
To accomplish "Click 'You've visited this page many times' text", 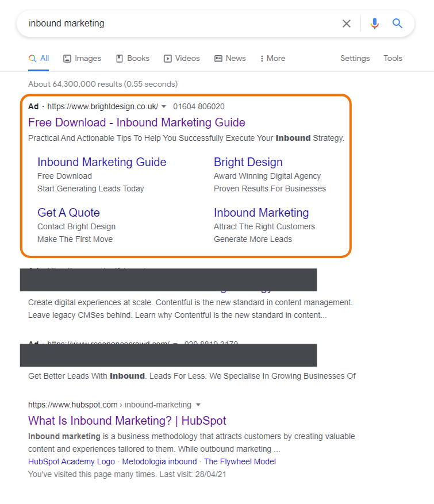I will coord(93,475).
